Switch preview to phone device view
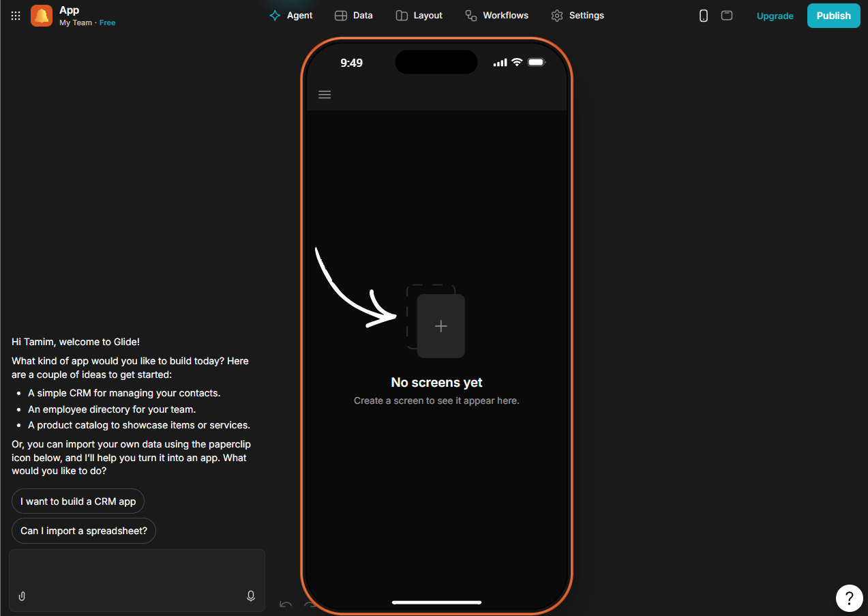 704,16
